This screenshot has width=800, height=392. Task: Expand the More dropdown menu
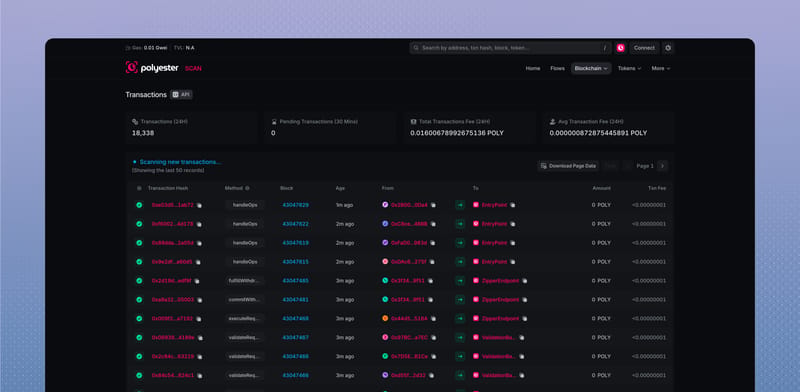(661, 68)
